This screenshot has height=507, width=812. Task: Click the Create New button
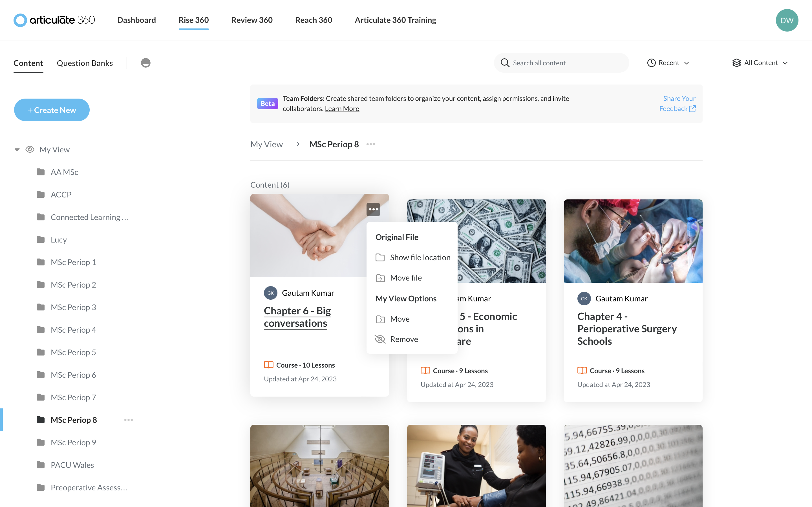(x=52, y=110)
